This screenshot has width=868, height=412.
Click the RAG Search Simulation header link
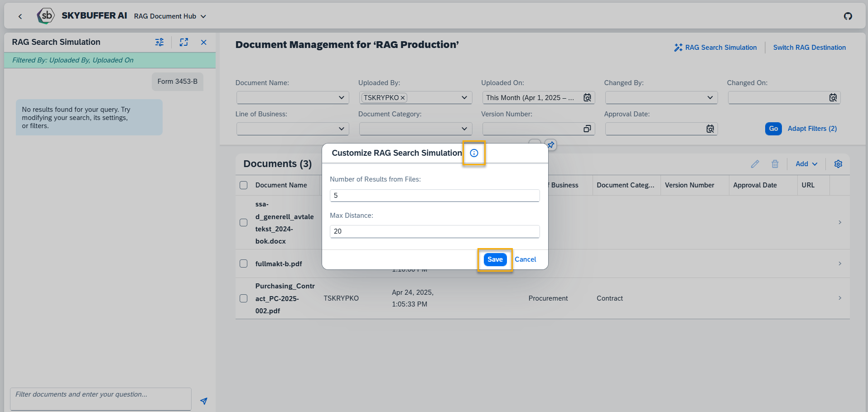(715, 48)
